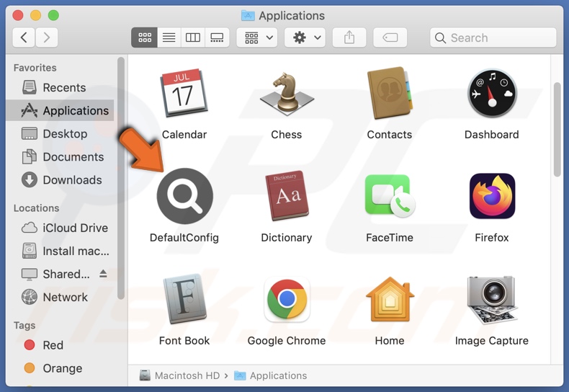Click the sidebar vertical scrollbar
Image resolution: width=569 pixels, height=392 pixels.
click(121, 178)
